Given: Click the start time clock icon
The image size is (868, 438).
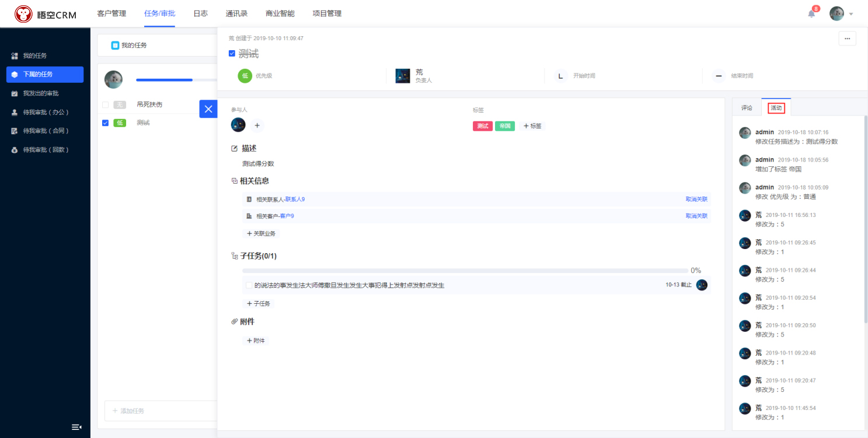Looking at the screenshot, I should pos(560,76).
